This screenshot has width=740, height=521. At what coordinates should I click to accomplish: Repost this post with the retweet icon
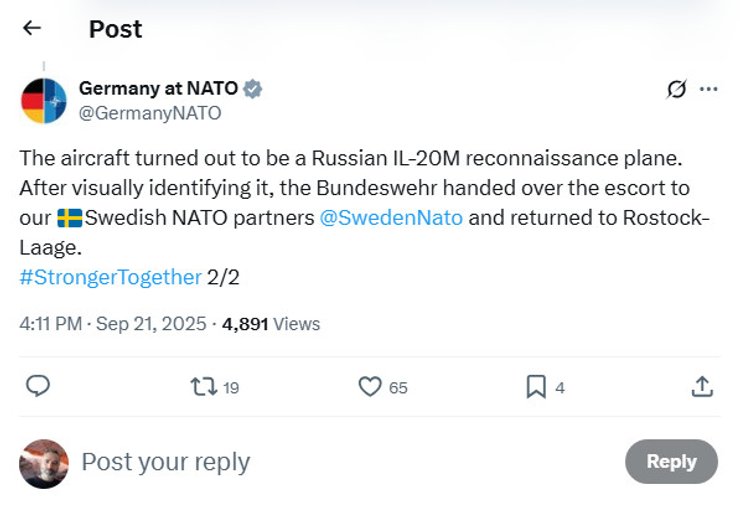pyautogui.click(x=204, y=386)
